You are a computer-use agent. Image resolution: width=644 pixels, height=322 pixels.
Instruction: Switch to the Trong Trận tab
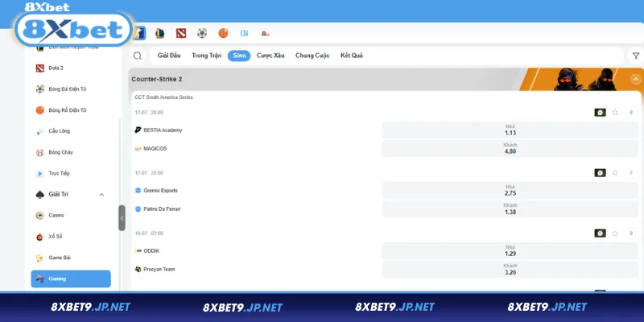click(207, 56)
